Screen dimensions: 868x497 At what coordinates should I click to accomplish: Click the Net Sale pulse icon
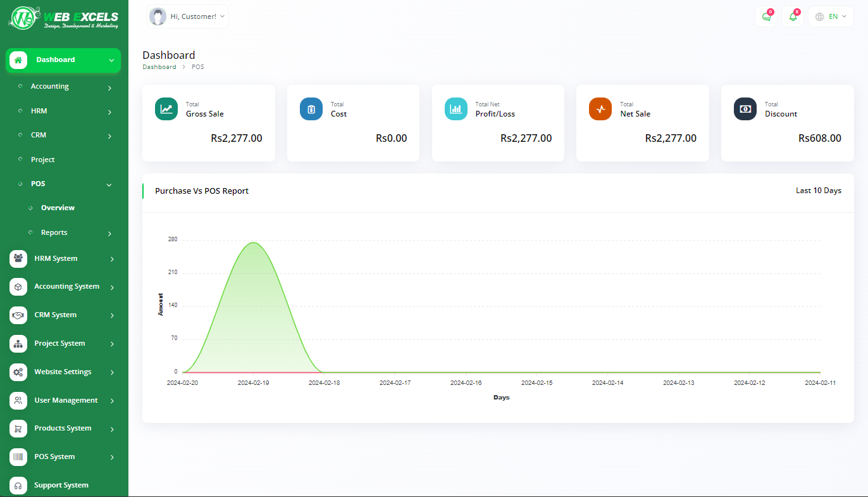coord(600,109)
